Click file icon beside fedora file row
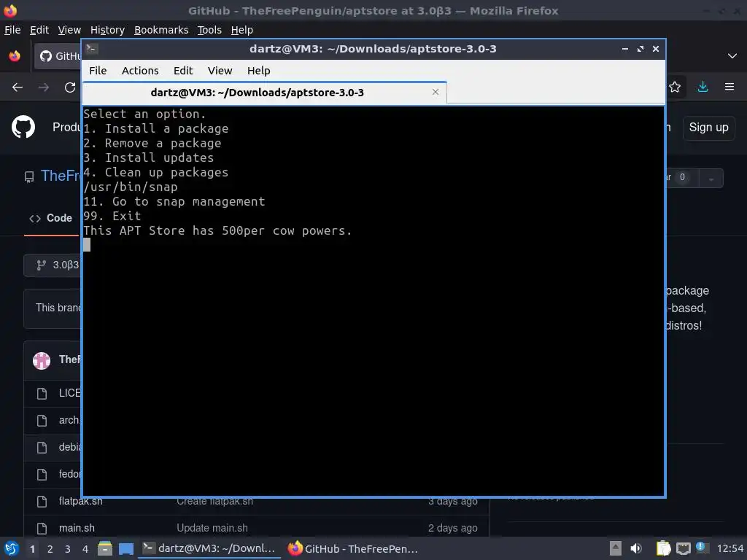 pyautogui.click(x=42, y=474)
